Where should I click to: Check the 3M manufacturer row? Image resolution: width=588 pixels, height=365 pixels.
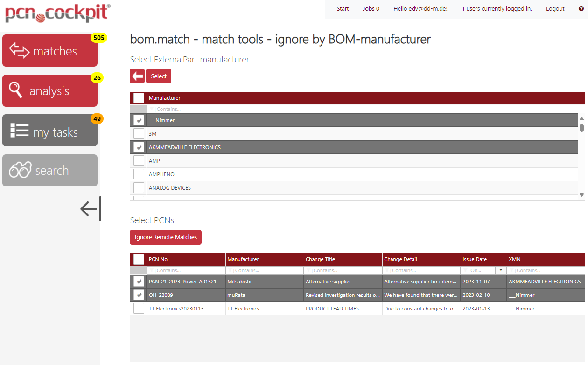pos(138,133)
